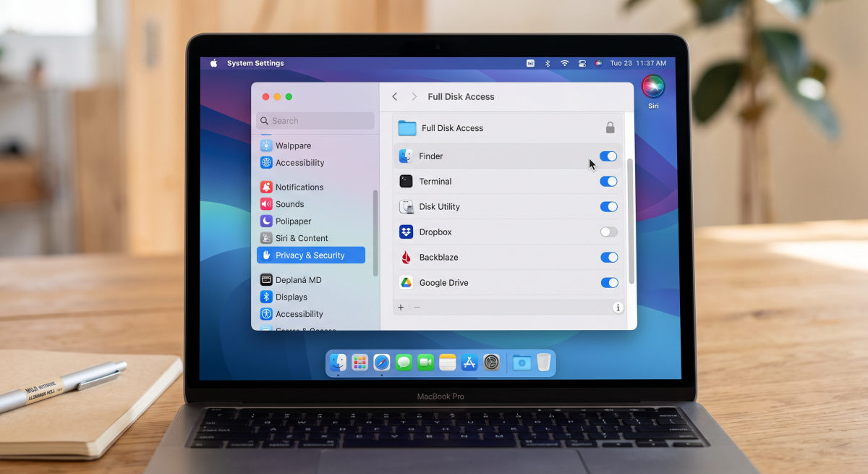Enable the Dropbox toggle
The image size is (868, 474).
[x=608, y=232]
